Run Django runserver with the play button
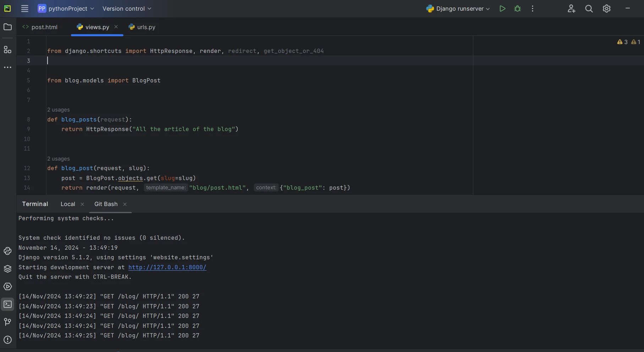This screenshot has width=644, height=352. pos(502,9)
